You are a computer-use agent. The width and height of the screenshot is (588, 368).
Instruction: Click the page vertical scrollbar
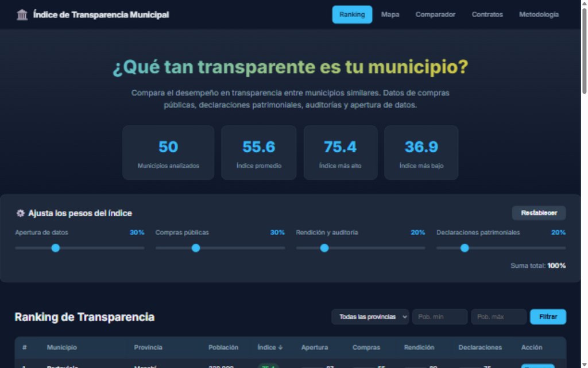(x=584, y=51)
